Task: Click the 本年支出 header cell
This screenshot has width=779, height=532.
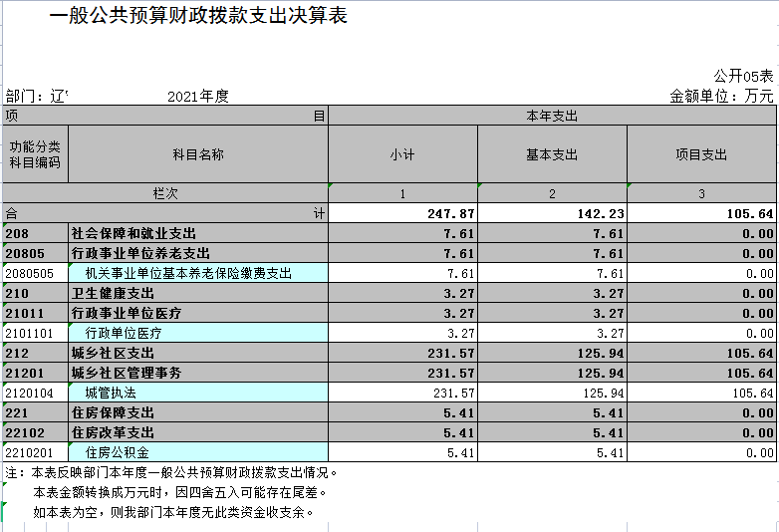Action: coord(552,116)
